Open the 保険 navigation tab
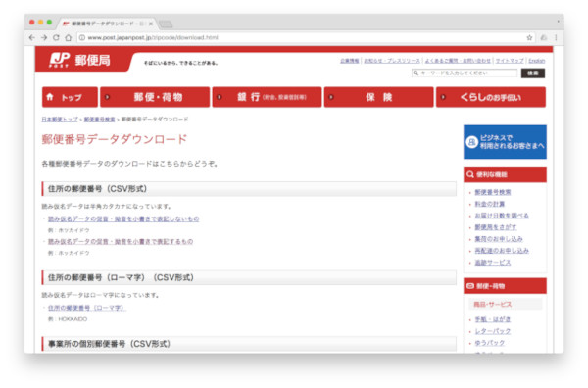 pyautogui.click(x=378, y=97)
